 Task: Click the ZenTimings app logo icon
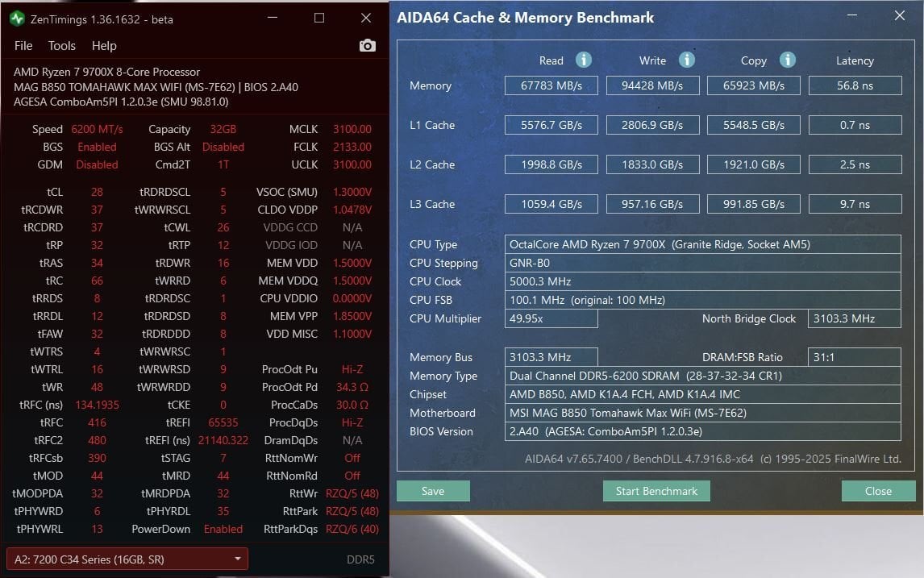pos(17,19)
